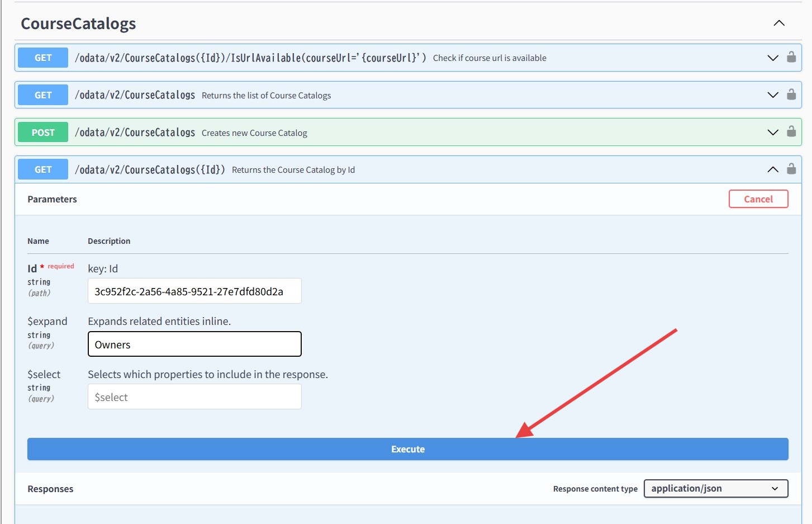This screenshot has height=524, width=812.
Task: Expand 'Returns the list of Course Catalogs' chevron
Action: point(773,95)
